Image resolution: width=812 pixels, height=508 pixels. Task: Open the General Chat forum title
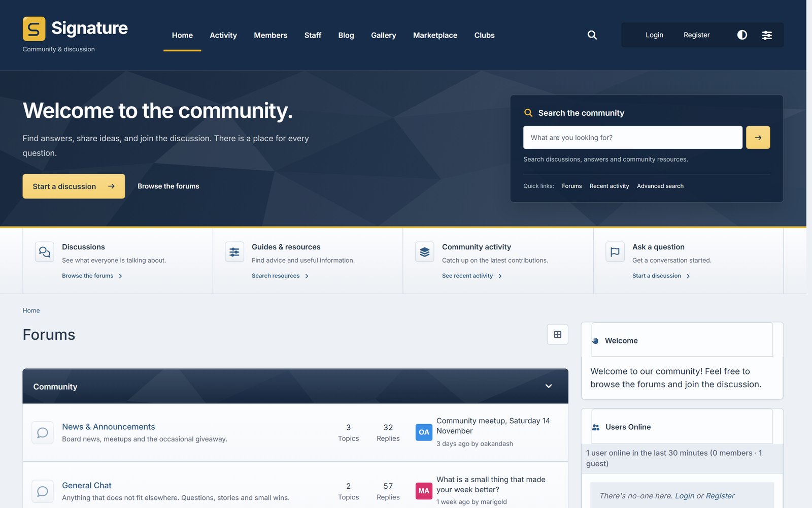click(87, 486)
